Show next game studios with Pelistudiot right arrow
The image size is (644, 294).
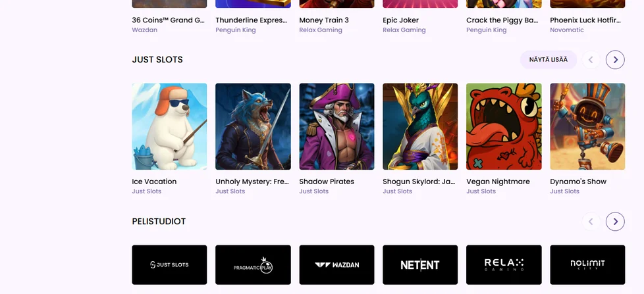615,222
